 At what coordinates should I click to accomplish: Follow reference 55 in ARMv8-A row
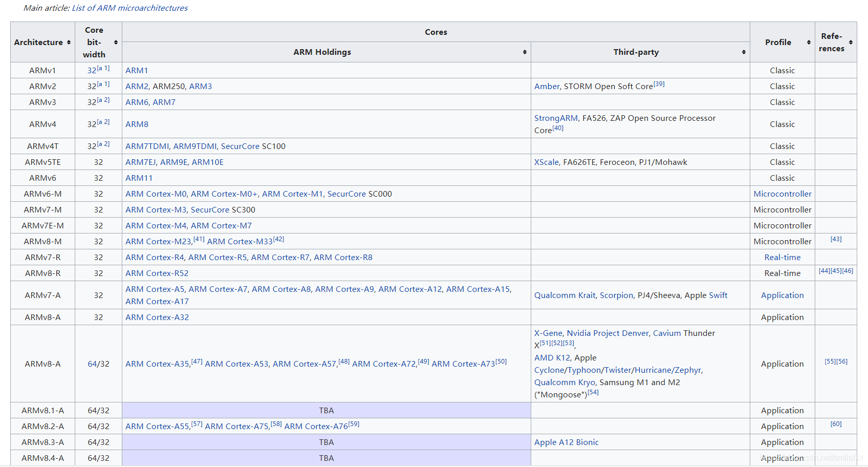pyautogui.click(x=830, y=362)
